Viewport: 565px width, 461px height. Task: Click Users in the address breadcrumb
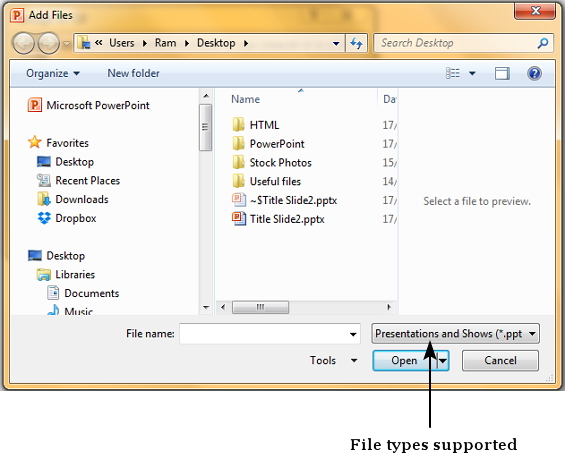pyautogui.click(x=122, y=43)
